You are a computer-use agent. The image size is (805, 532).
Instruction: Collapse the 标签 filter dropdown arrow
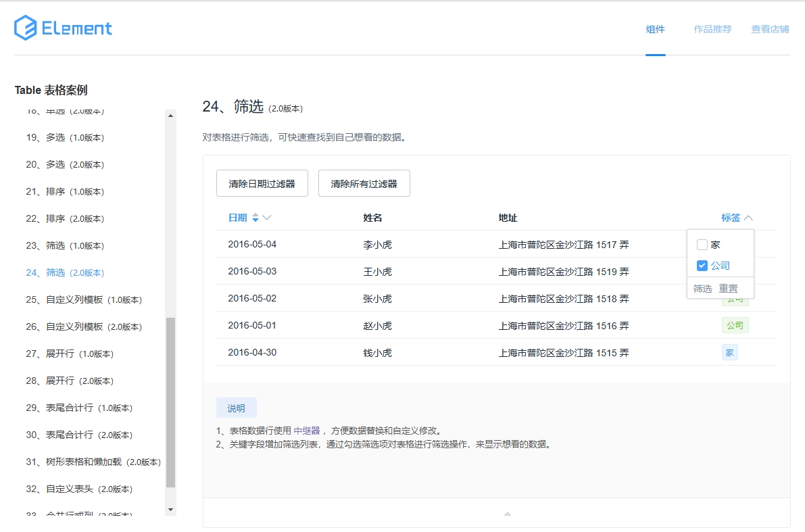pyautogui.click(x=748, y=218)
